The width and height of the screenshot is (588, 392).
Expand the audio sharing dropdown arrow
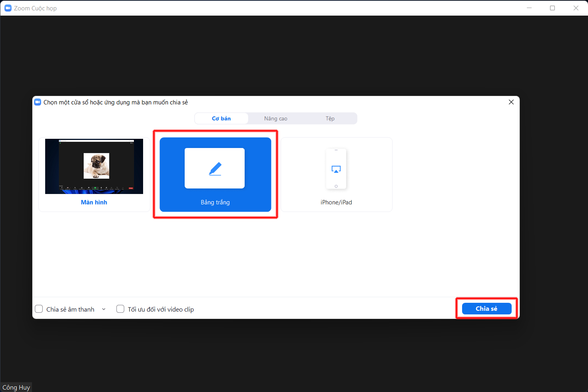pos(104,309)
